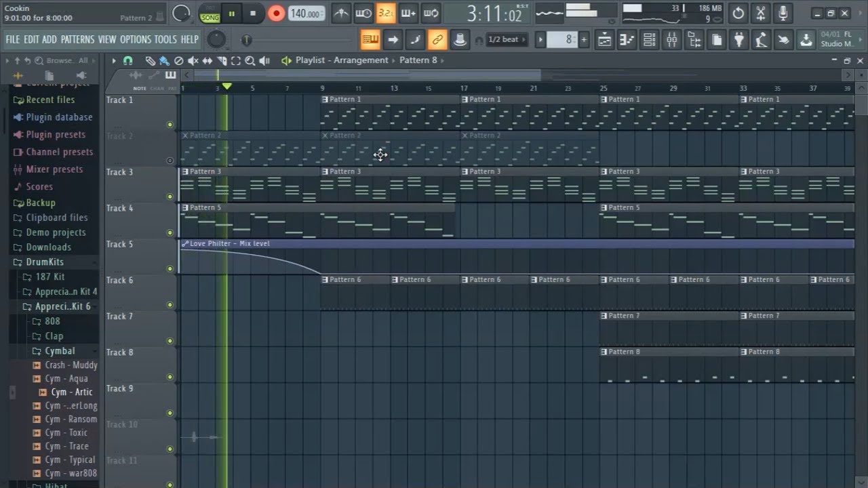
Task: Open the OPTIONS menu
Action: [x=135, y=39]
